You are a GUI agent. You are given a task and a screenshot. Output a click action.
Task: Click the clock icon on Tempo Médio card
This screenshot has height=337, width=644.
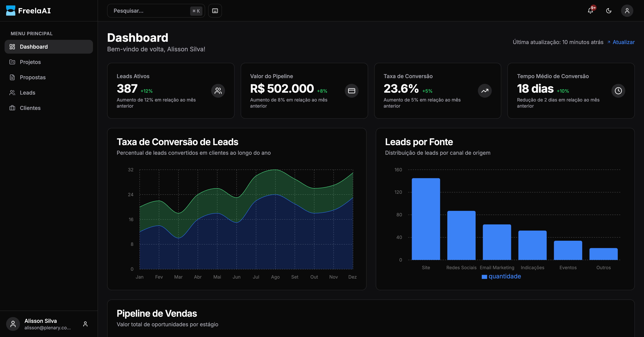[618, 91]
